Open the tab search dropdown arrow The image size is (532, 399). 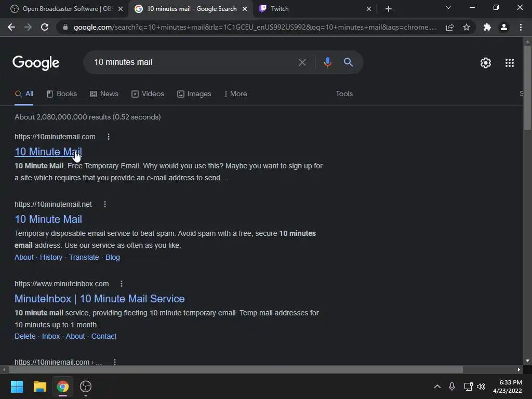448,7
